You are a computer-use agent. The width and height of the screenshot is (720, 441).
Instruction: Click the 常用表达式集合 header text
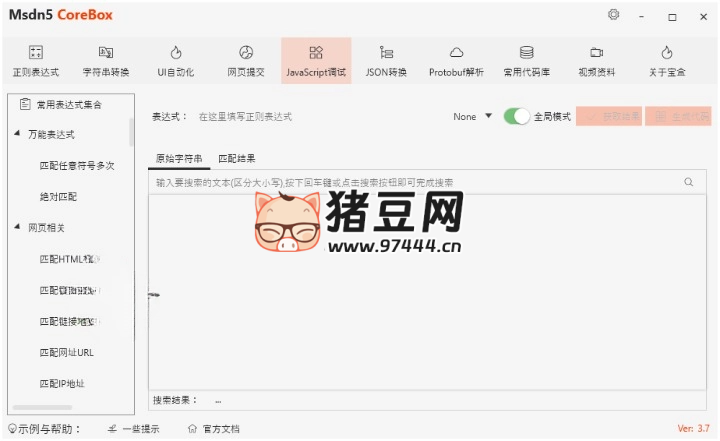69,105
